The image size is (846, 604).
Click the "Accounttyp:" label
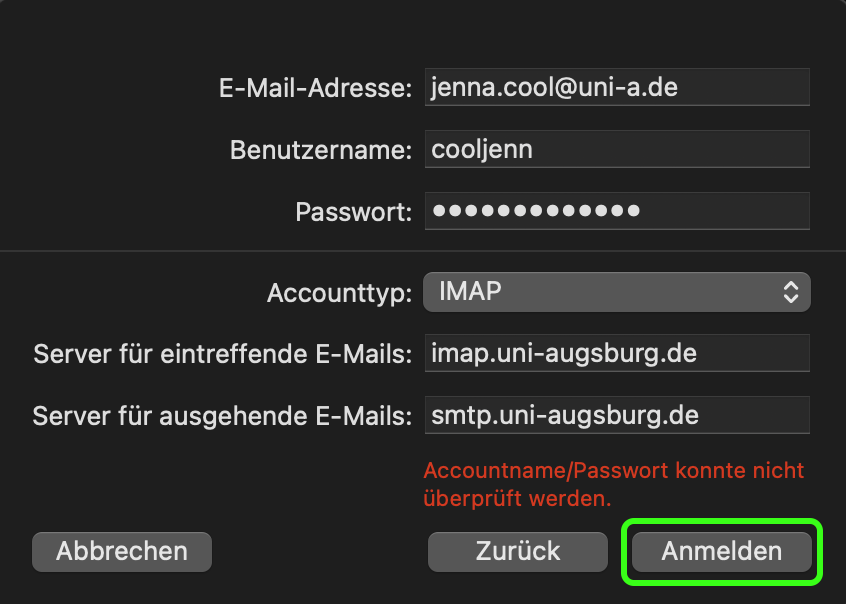pyautogui.click(x=339, y=294)
